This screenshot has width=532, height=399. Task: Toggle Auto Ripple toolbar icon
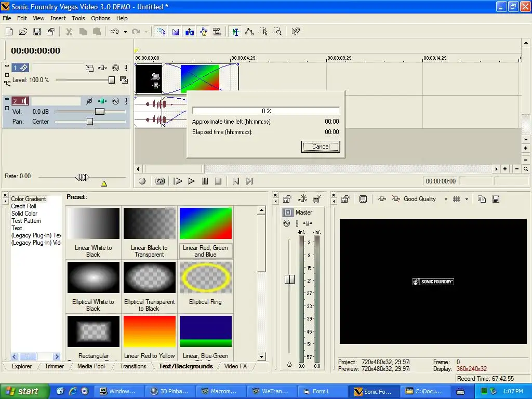click(189, 32)
